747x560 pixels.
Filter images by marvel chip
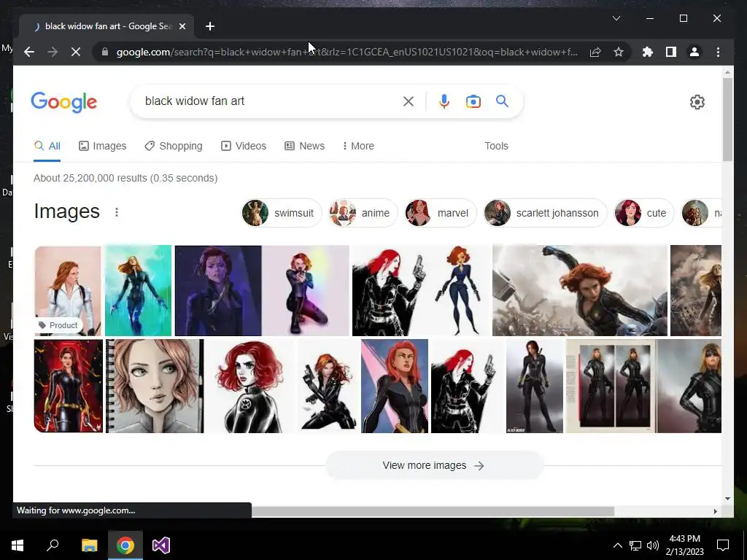pos(440,213)
